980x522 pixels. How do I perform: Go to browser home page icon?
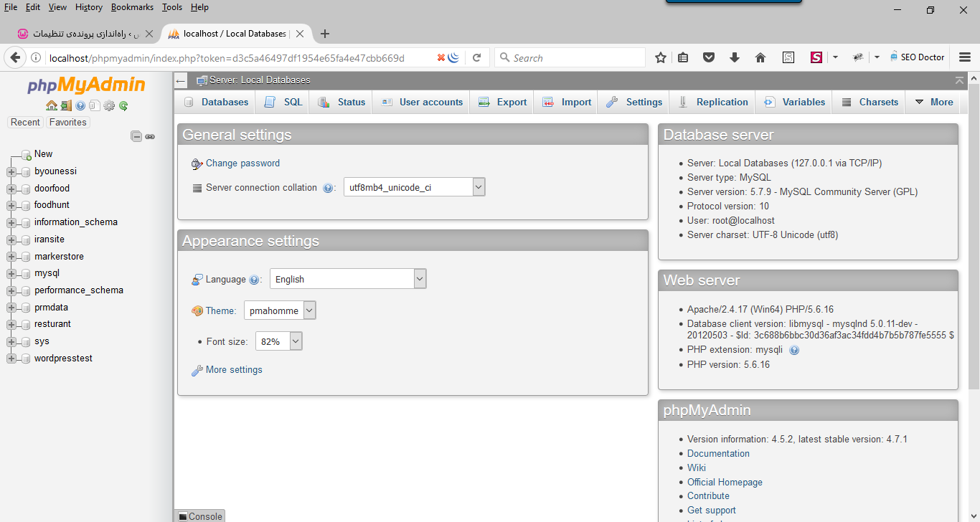pos(760,57)
